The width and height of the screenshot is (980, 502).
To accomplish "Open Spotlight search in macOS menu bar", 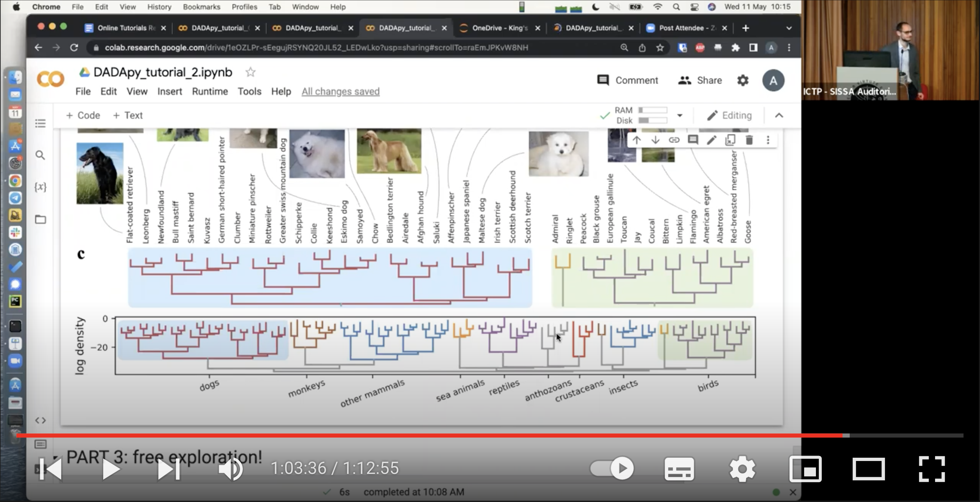I will [676, 7].
